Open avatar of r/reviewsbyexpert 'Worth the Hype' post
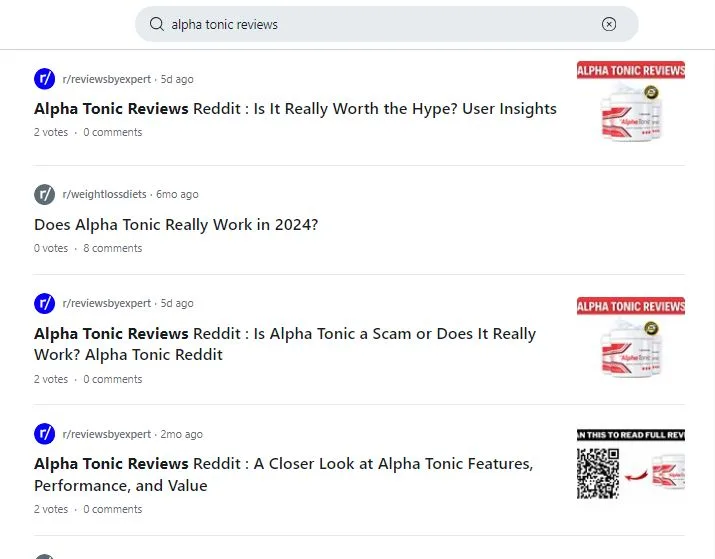Screen dimensions: 715x559 [x=45, y=79]
